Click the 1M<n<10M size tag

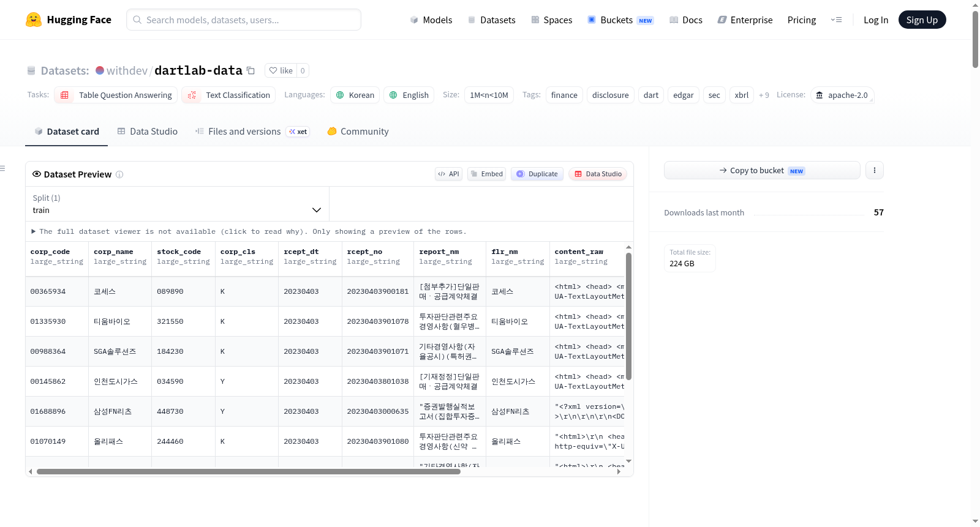[489, 95]
